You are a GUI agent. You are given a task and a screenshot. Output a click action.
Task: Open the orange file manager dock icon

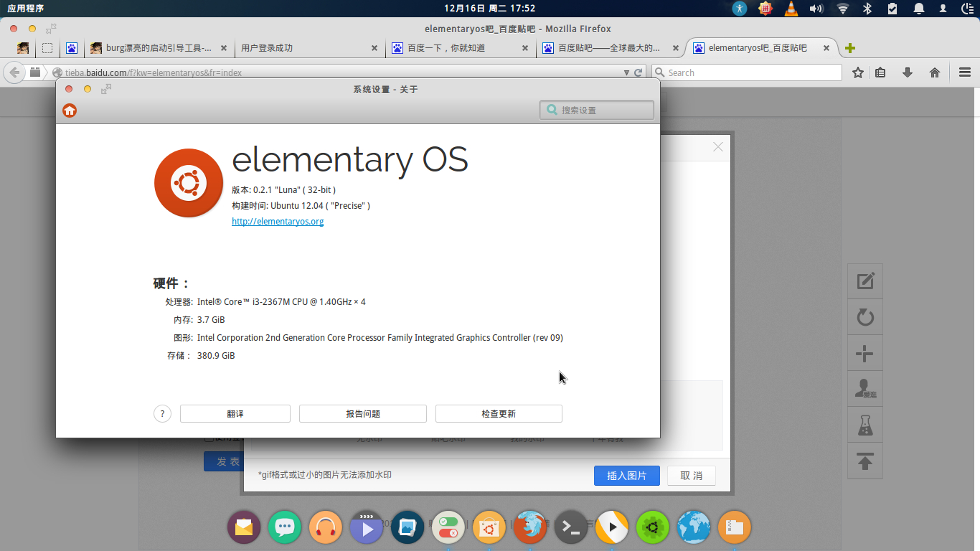tap(734, 529)
